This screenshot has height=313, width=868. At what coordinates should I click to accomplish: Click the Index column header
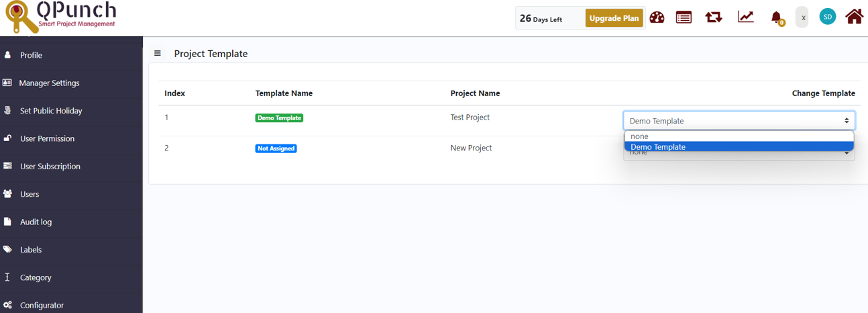(174, 93)
